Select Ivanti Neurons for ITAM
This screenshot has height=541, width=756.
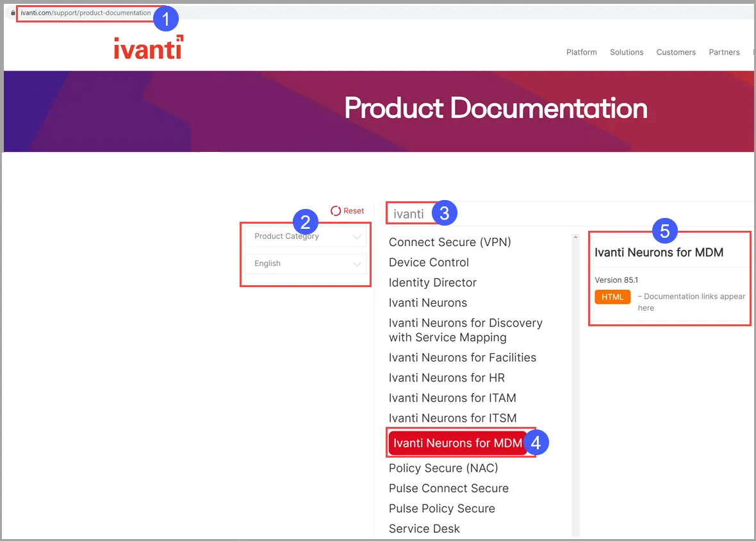(x=452, y=398)
